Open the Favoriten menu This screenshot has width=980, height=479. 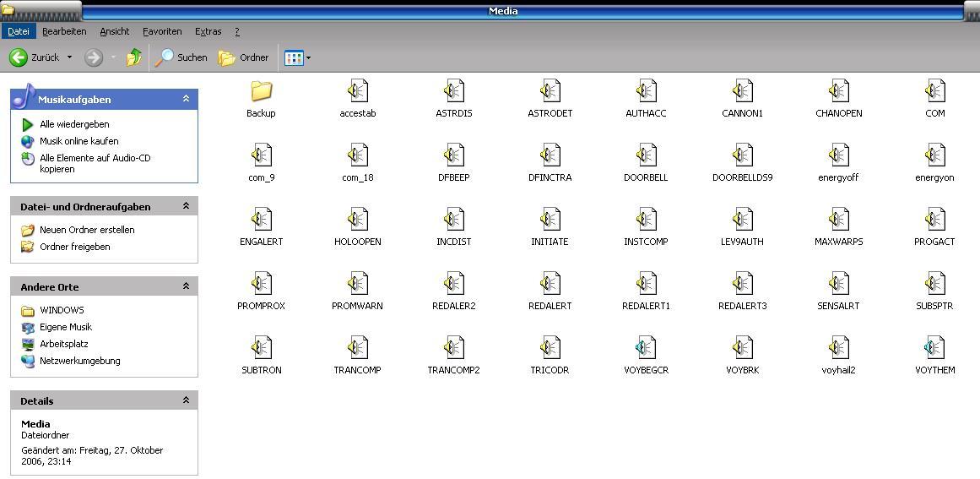162,31
